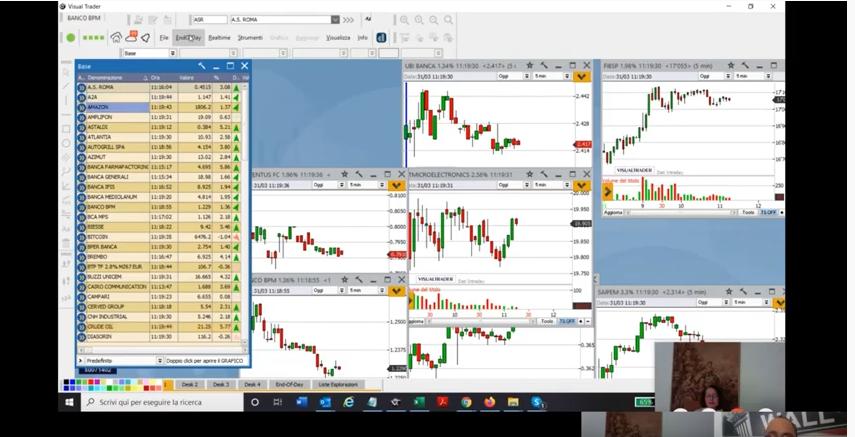855x437 pixels.
Task: Click the Home icon in the toolbar
Action: pyautogui.click(x=116, y=38)
